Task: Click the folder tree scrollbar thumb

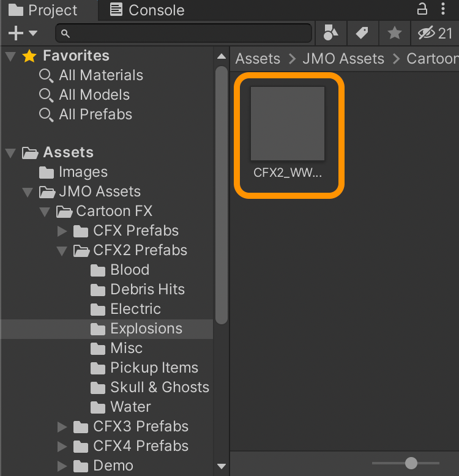Action: coord(222,195)
